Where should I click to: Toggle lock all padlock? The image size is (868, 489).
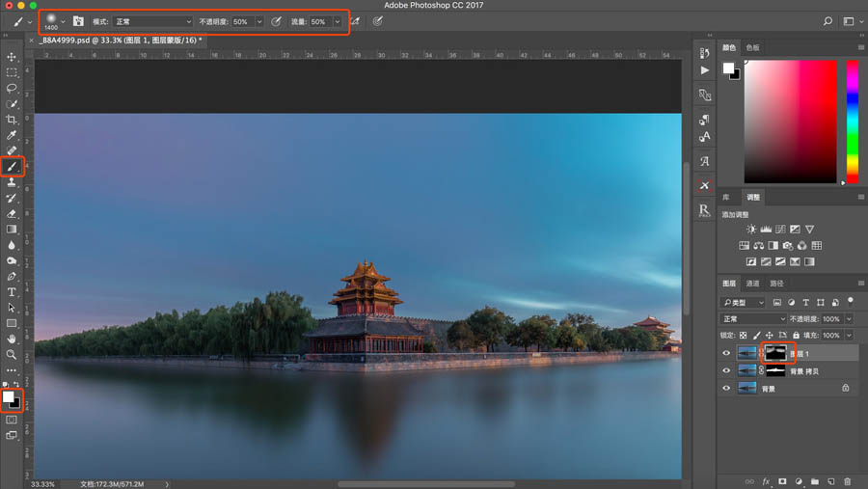[796, 335]
